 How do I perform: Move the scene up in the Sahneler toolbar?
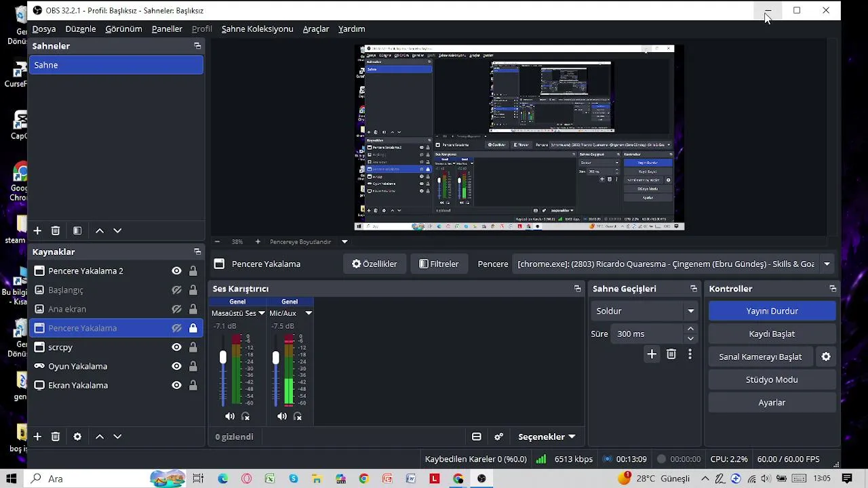(100, 230)
